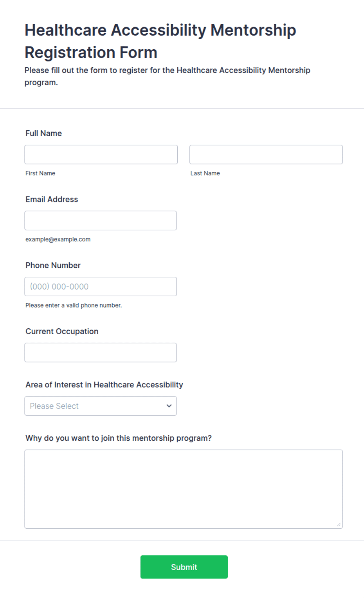Submit the registration form

point(184,567)
